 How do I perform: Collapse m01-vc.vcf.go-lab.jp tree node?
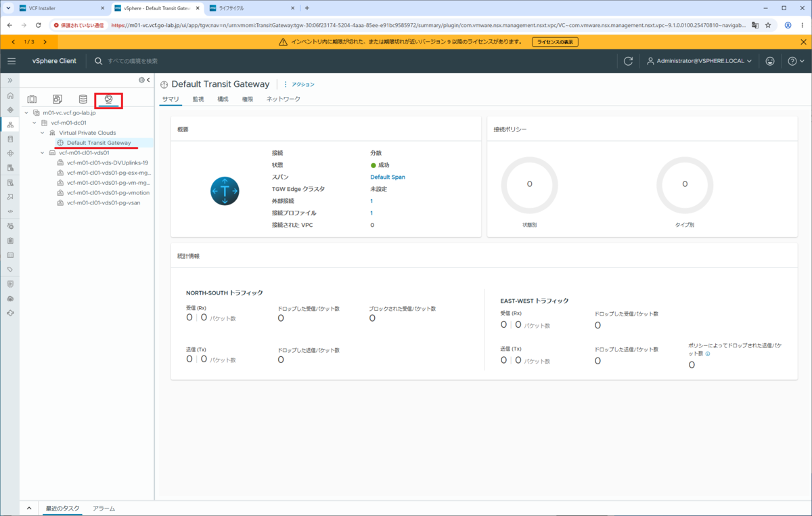(x=26, y=113)
